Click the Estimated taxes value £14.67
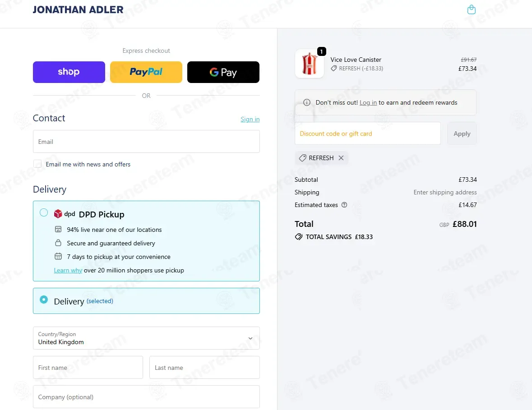 (467, 205)
